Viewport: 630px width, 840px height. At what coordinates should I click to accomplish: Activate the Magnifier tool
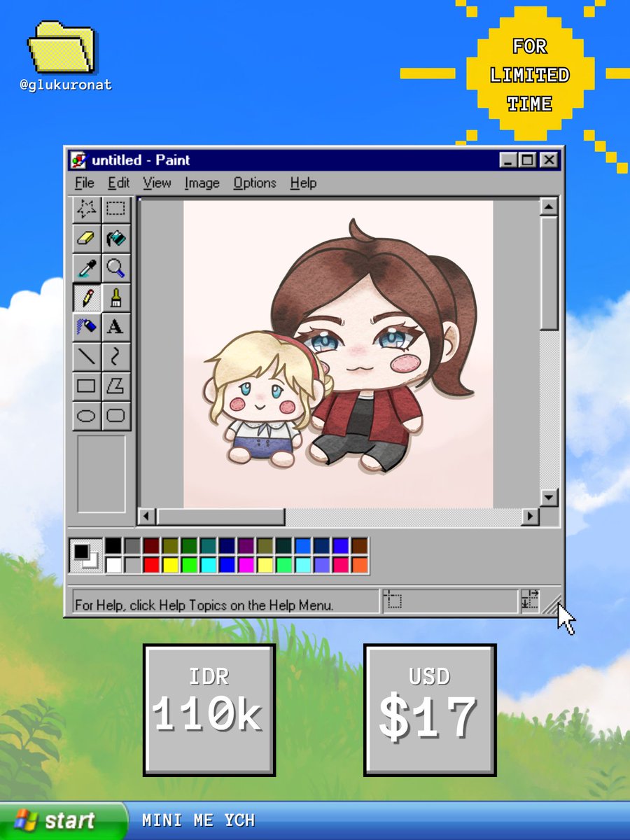coord(116,267)
